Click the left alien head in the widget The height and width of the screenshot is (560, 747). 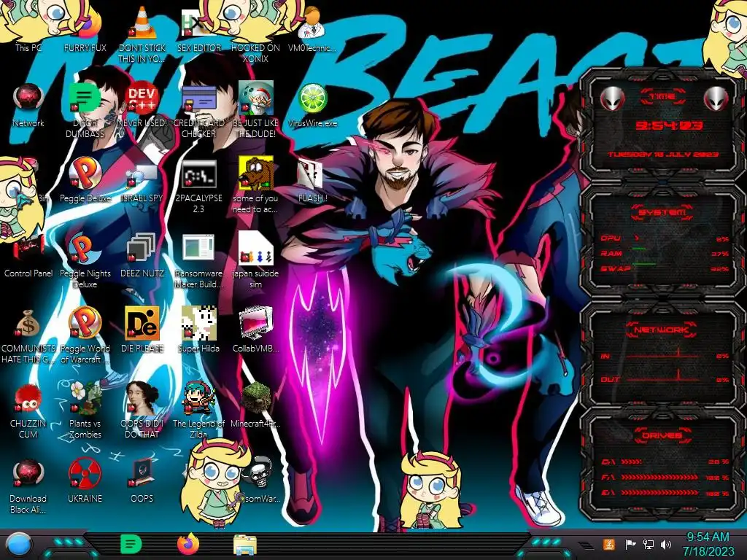tap(611, 98)
